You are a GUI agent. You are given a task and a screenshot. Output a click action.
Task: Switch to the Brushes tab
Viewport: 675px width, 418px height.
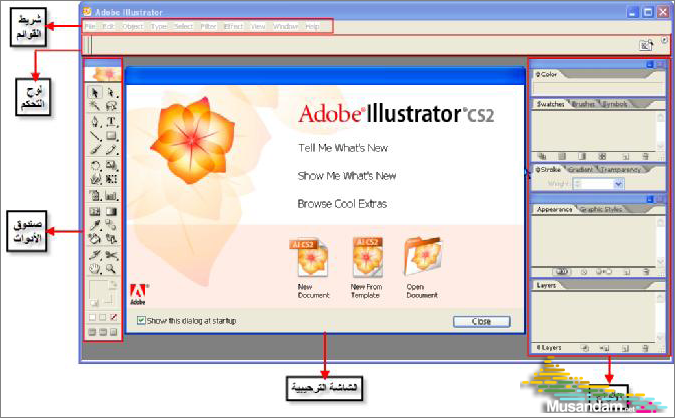pos(583,104)
